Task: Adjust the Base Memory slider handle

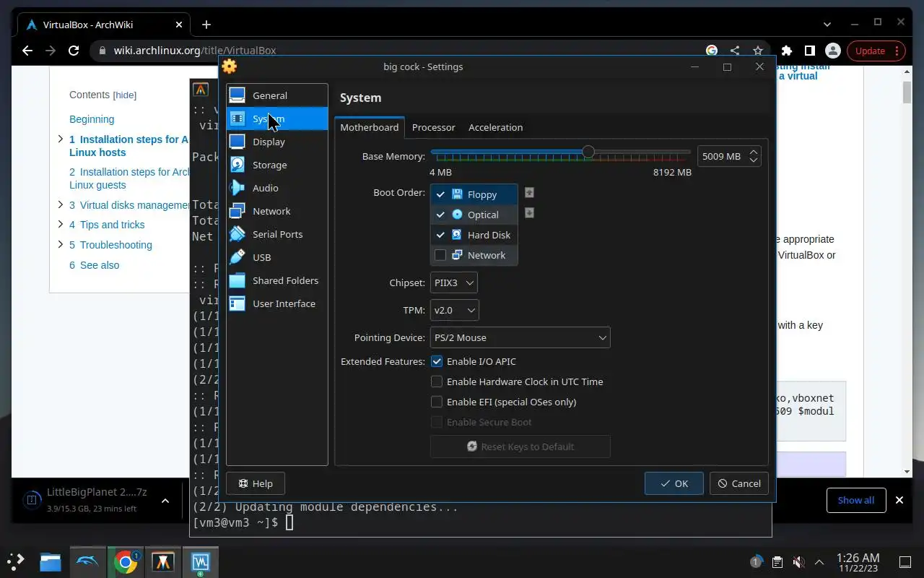Action: [588, 152]
